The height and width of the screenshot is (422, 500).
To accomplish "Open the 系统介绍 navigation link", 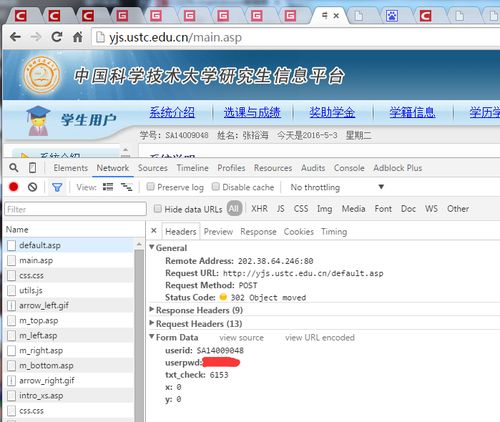I will click(172, 112).
